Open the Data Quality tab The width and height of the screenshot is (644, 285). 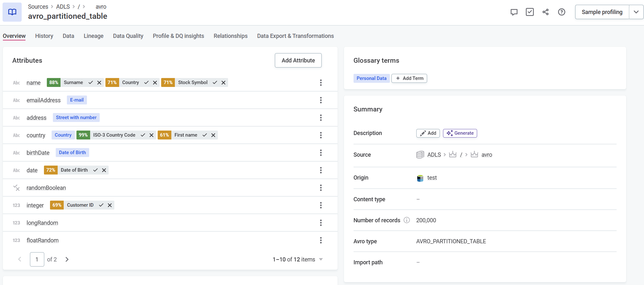pyautogui.click(x=128, y=36)
